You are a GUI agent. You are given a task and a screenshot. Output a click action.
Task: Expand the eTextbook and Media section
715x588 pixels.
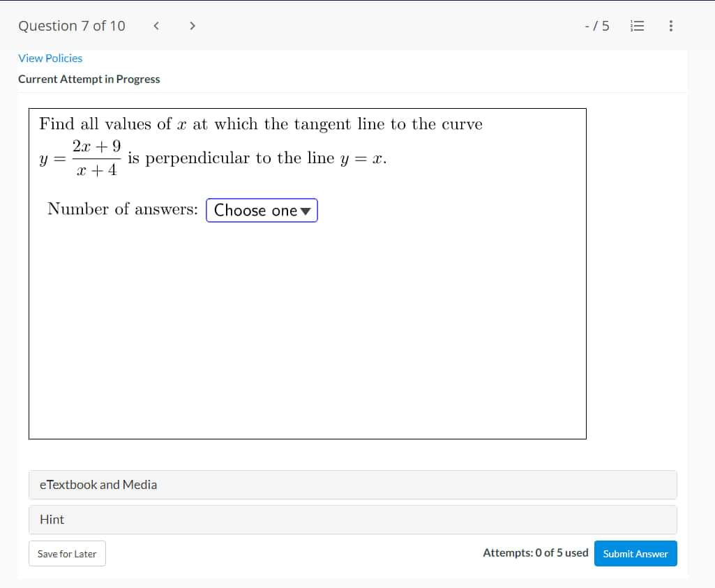click(x=352, y=484)
